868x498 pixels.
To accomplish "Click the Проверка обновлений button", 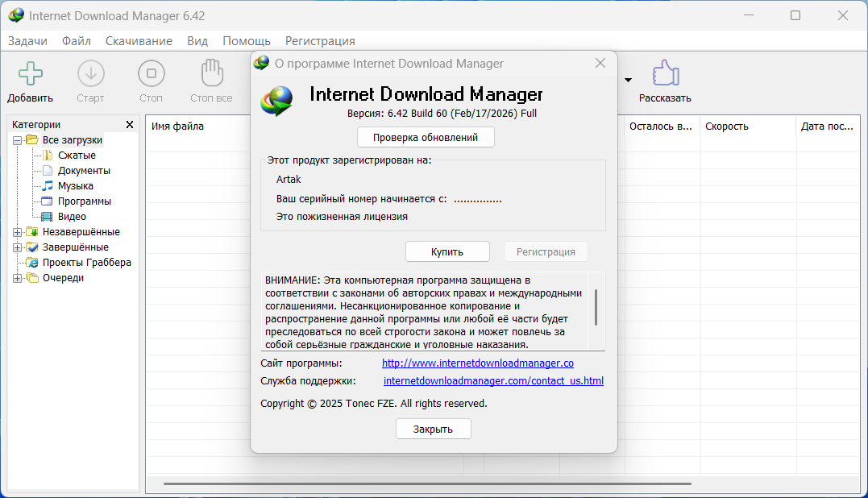I will 426,137.
